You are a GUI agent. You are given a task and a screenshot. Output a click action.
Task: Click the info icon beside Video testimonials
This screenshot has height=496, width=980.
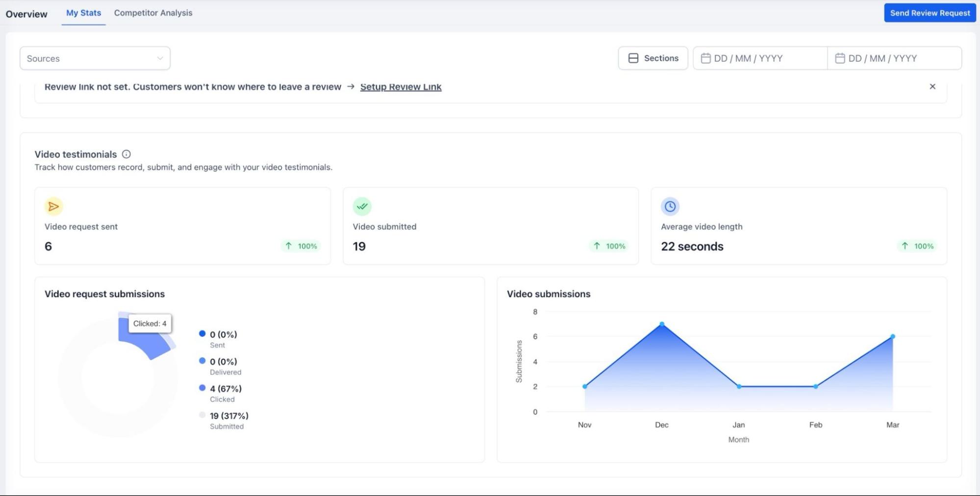[126, 154]
